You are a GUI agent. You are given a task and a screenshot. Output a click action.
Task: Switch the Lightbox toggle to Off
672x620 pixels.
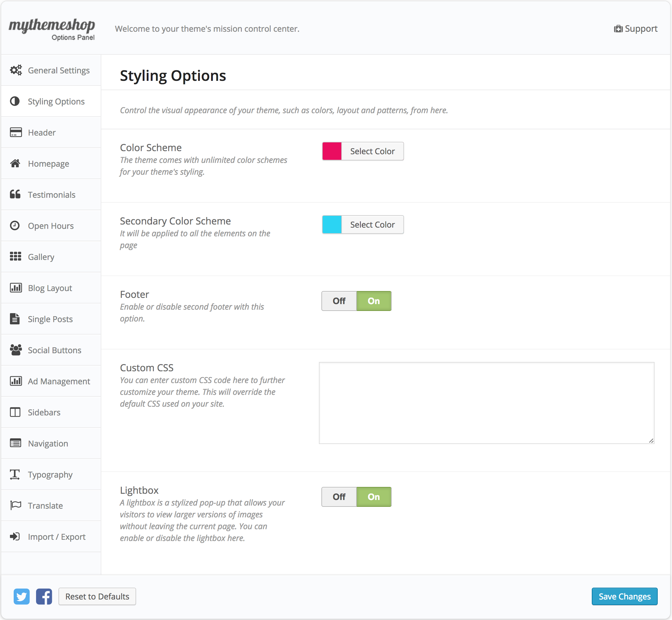click(x=339, y=497)
